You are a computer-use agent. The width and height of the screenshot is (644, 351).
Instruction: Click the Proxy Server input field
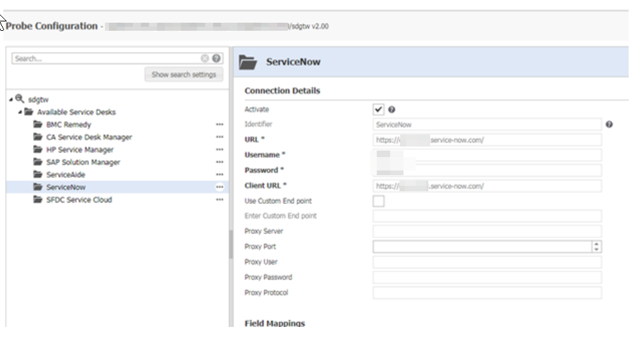[487, 231]
